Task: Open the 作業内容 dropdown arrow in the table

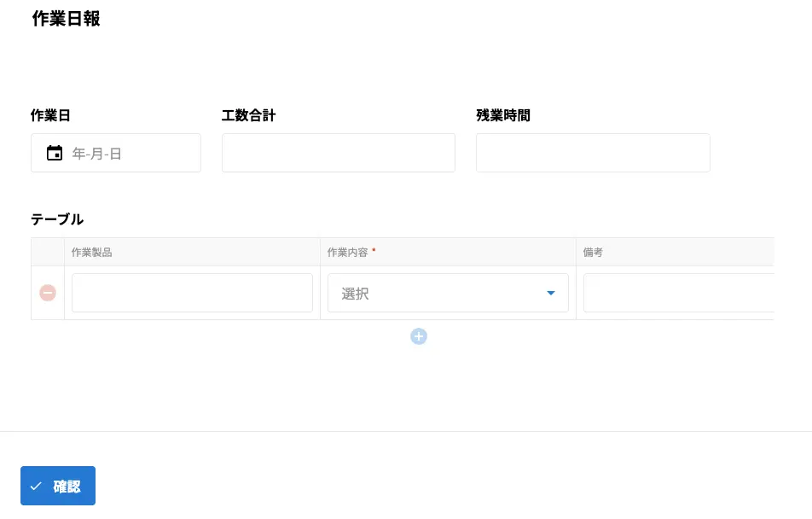Action: coord(551,293)
